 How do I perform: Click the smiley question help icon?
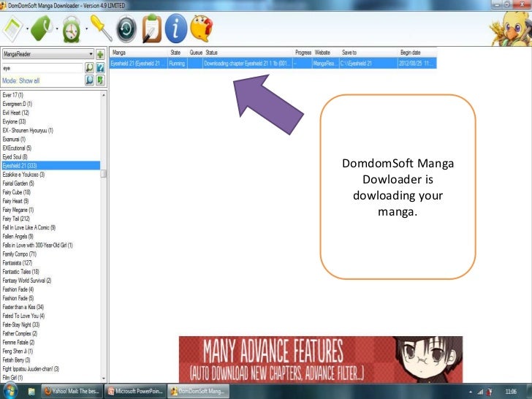[x=202, y=28]
